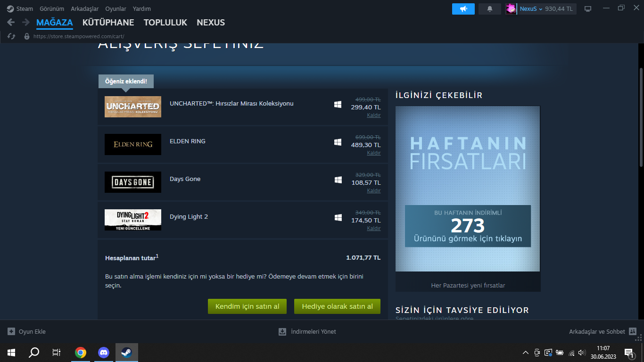Remove Days Gone with its Kaldır link
This screenshot has height=362, width=644.
(374, 191)
